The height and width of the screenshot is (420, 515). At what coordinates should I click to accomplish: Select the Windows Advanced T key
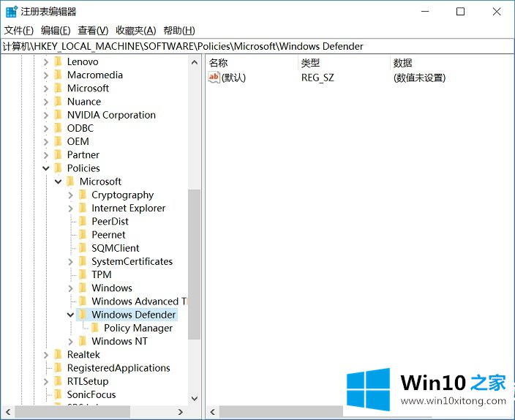pyautogui.click(x=139, y=301)
